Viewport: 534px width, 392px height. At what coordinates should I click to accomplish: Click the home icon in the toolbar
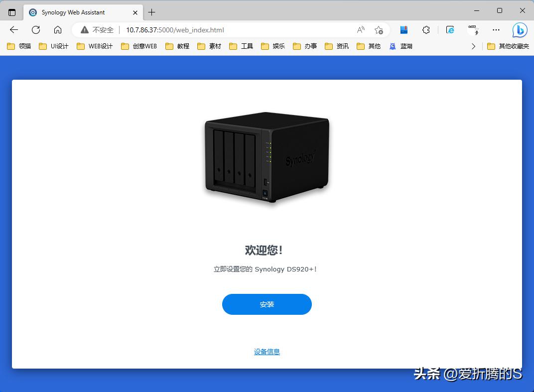coord(57,30)
